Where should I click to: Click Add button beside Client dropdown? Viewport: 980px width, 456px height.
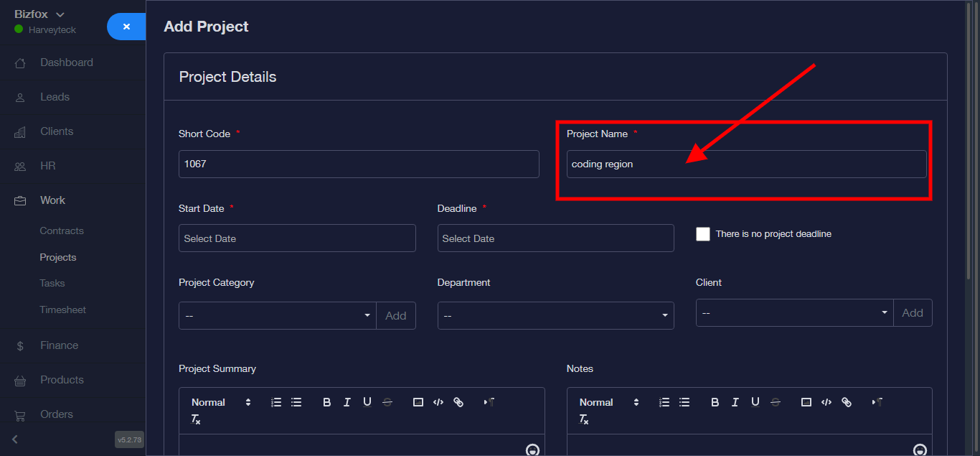coord(913,312)
